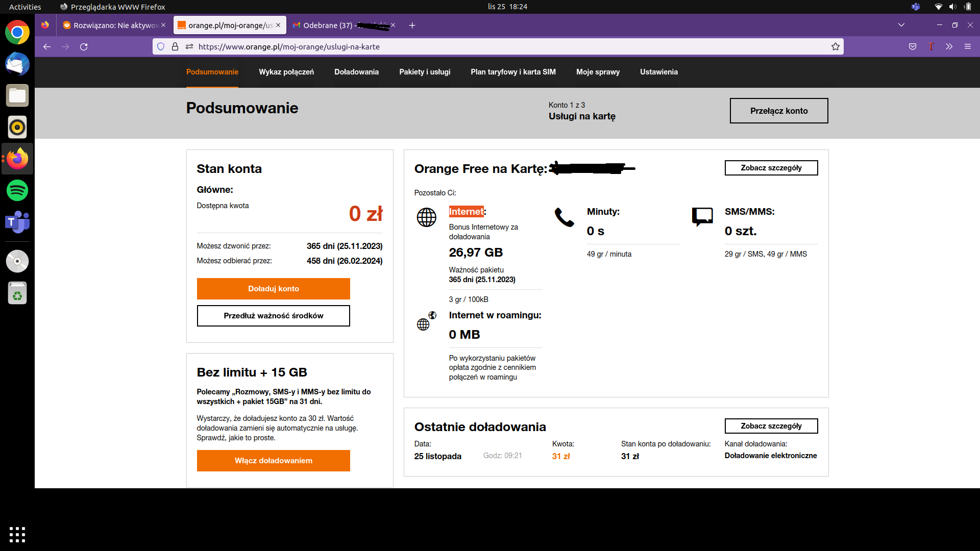Open system status menu with volume

tap(952, 7)
